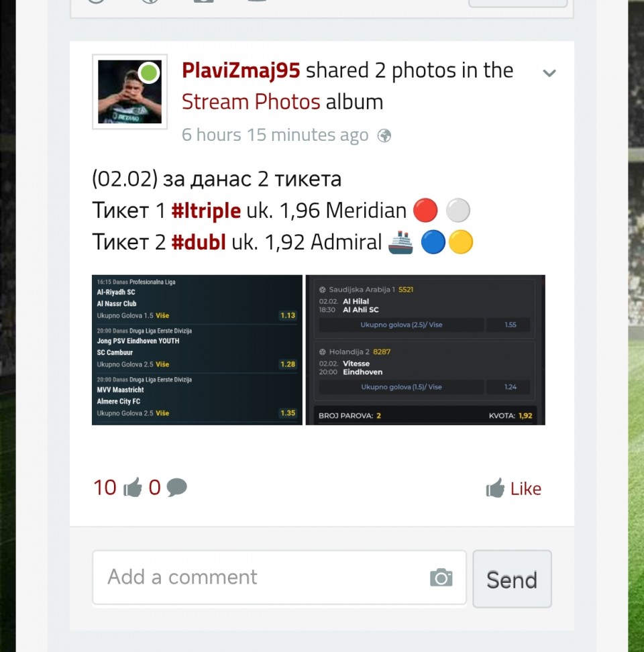Click the ship emoji beside Admiral

click(400, 242)
